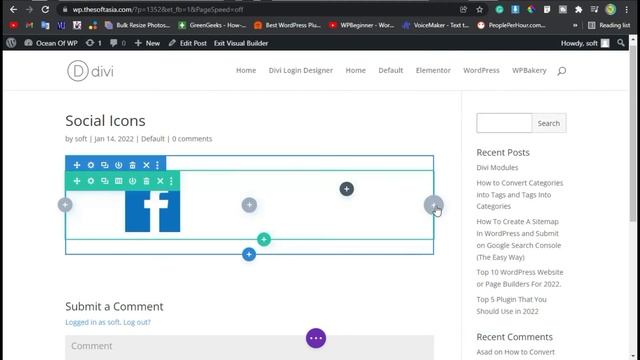
Task: Click author soft link in post meta
Action: click(x=81, y=139)
